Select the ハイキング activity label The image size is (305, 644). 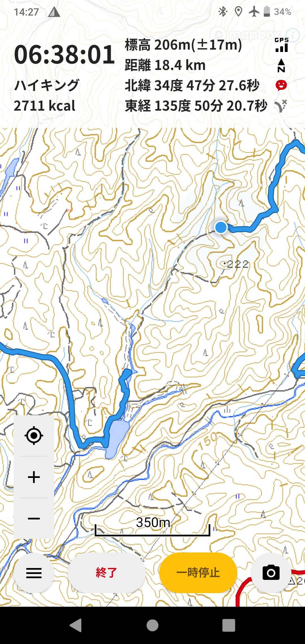click(47, 85)
